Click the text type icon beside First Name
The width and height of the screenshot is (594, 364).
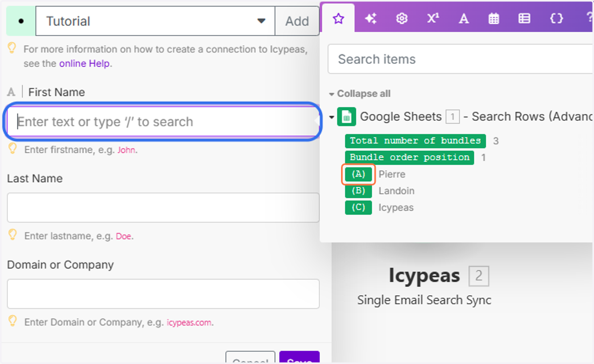click(11, 92)
